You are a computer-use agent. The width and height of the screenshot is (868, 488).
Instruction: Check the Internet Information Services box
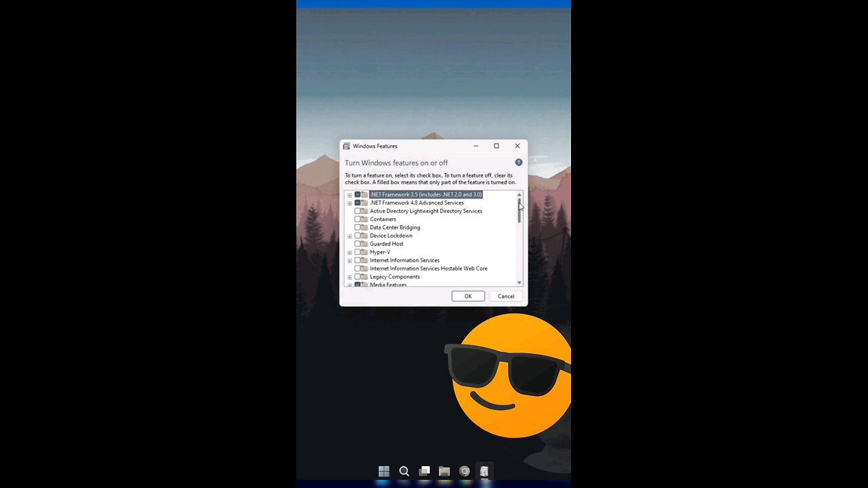[x=357, y=260]
